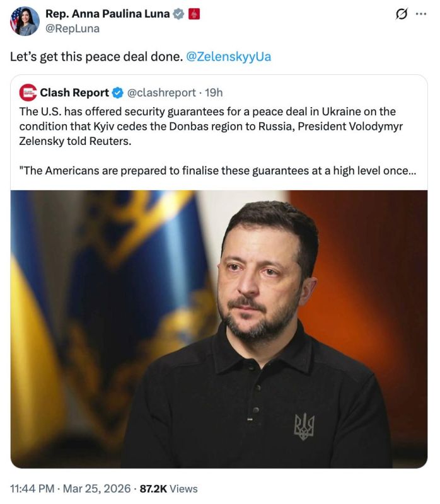Image resolution: width=440 pixels, height=504 pixels.
Task: Click the blue verified badge beside Luna's name
Action: click(x=178, y=14)
